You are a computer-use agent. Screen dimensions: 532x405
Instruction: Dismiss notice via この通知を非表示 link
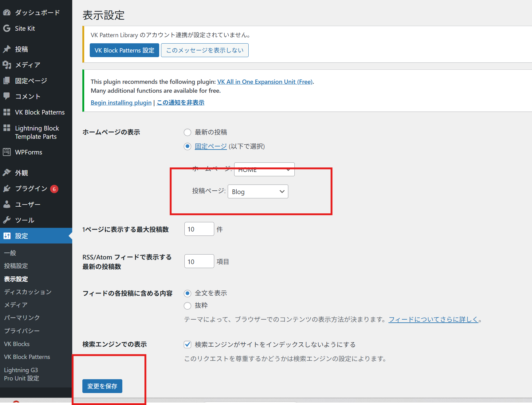coord(181,103)
